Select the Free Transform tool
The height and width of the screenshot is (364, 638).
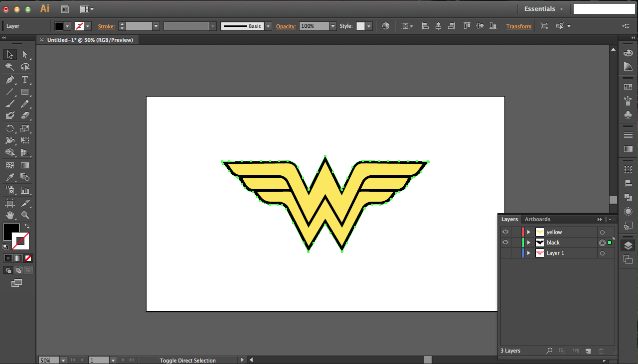tap(25, 140)
